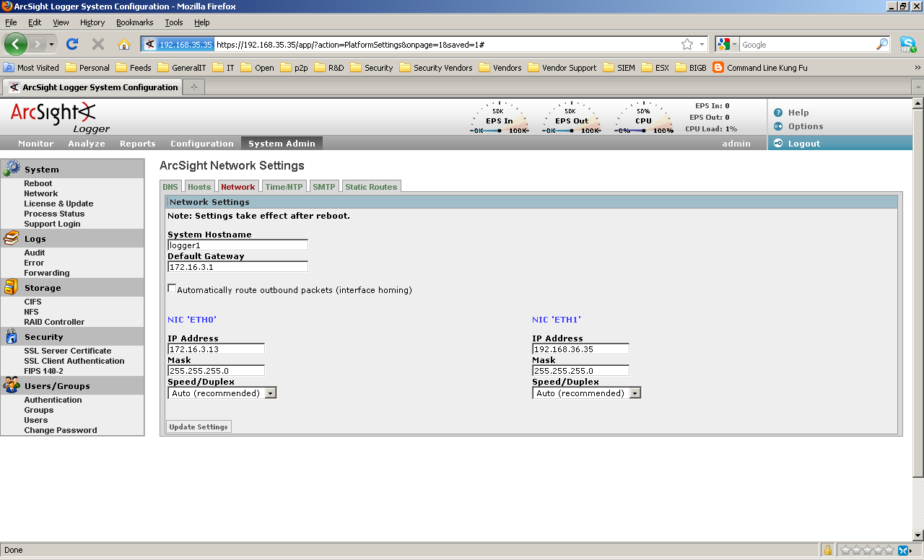Screen dimensions: 924x560
Task: Open the History menu
Action: coord(92,22)
